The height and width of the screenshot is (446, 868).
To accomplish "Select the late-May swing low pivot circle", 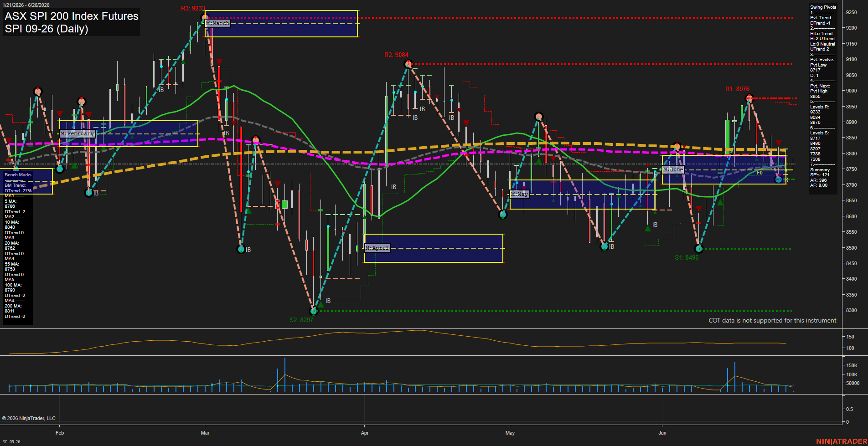I will point(604,246).
